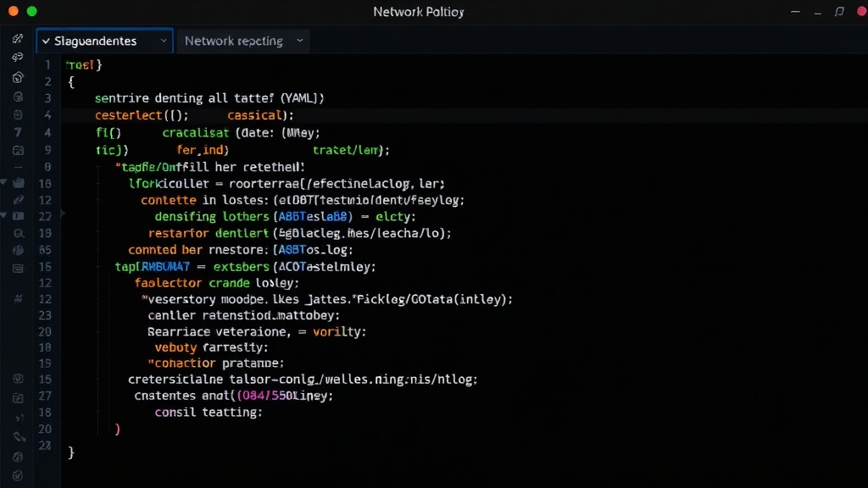Collapse the triangle left of the folder icon
The height and width of the screenshot is (488, 868).
pyautogui.click(x=4, y=183)
